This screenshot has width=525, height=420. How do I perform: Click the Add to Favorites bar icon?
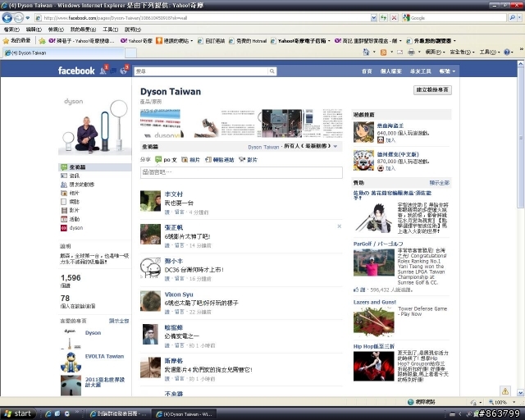[x=42, y=41]
